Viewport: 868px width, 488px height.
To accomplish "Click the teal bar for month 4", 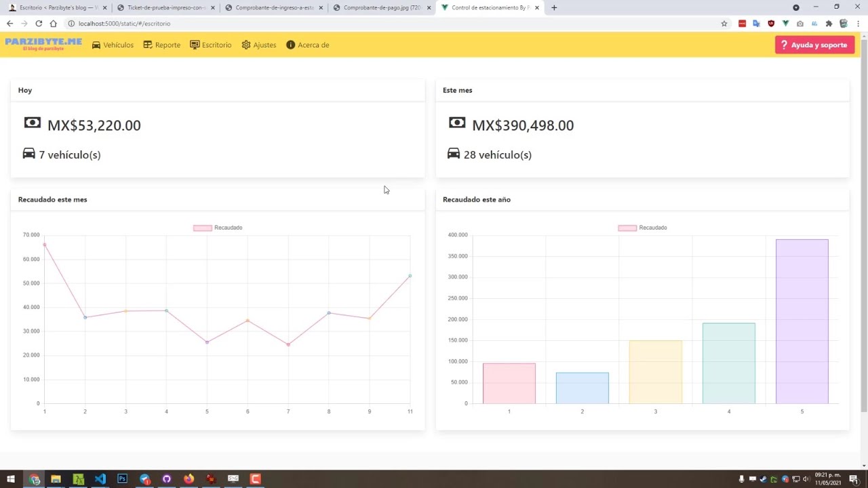I will 729,363.
